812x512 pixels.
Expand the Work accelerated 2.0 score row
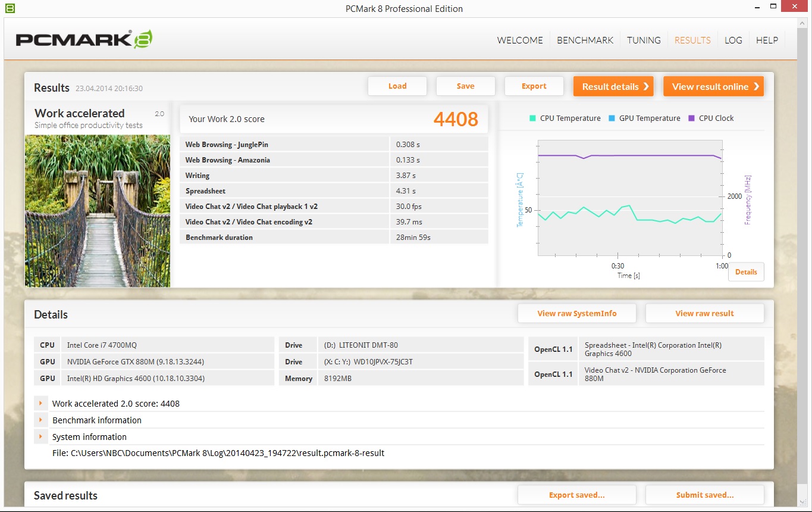(40, 403)
